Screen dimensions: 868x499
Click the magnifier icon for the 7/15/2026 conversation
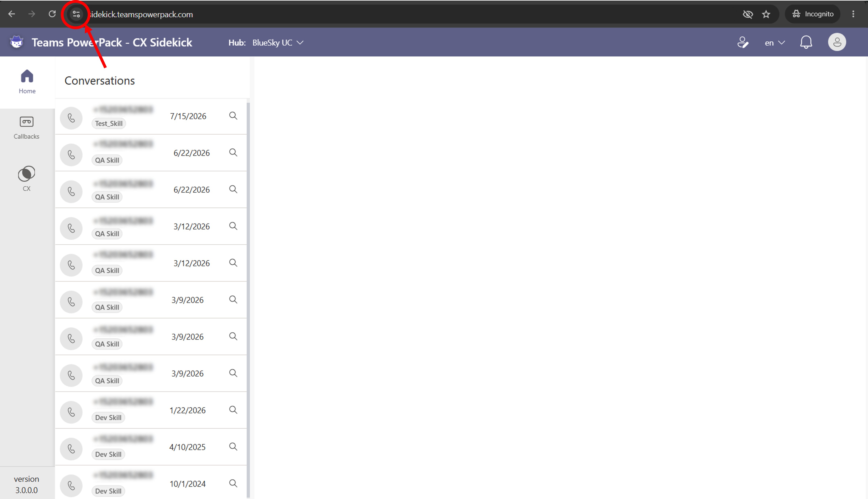pos(233,116)
